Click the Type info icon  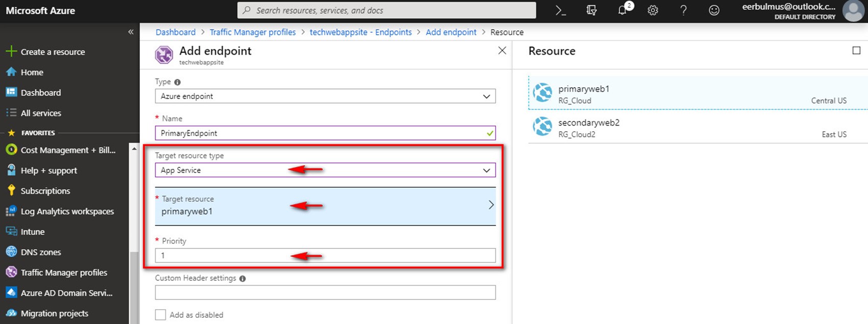coord(177,82)
